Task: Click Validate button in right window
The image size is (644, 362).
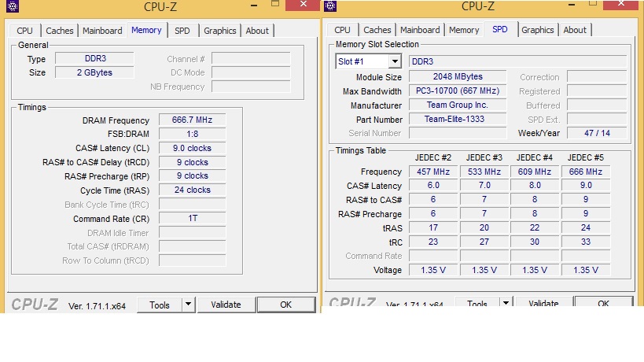Action: 543,302
